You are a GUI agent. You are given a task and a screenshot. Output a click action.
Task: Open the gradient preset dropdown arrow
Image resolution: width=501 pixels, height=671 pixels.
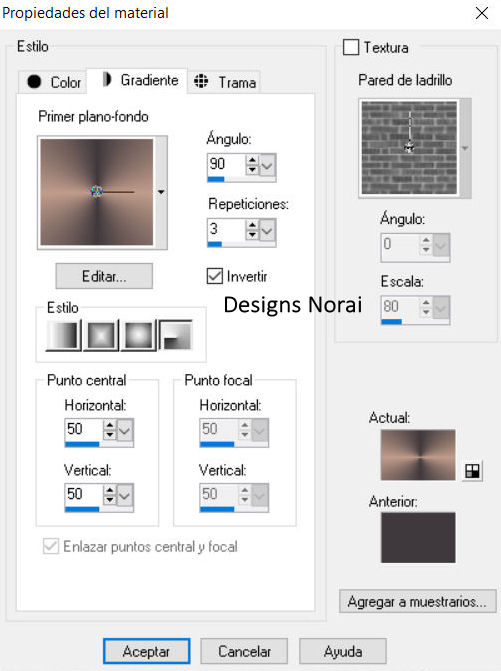[x=161, y=192]
